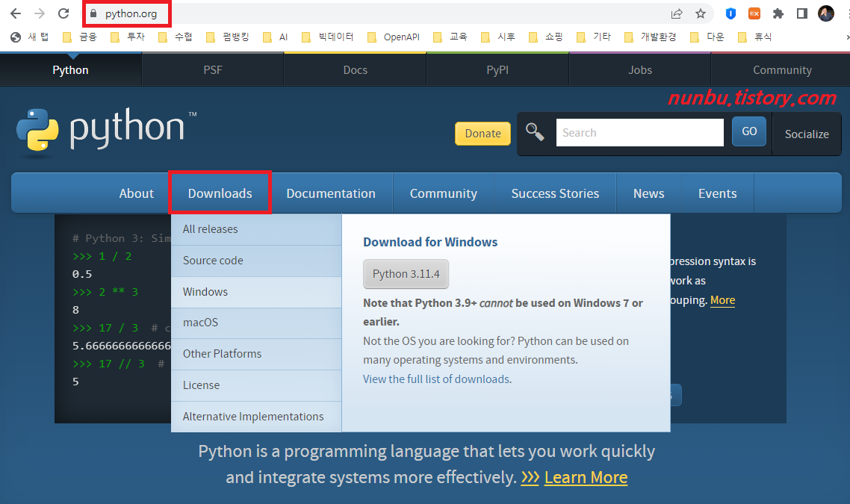The height and width of the screenshot is (504, 850).
Task: Open the 펌뱅킹 bookmark folder
Action: (x=228, y=37)
